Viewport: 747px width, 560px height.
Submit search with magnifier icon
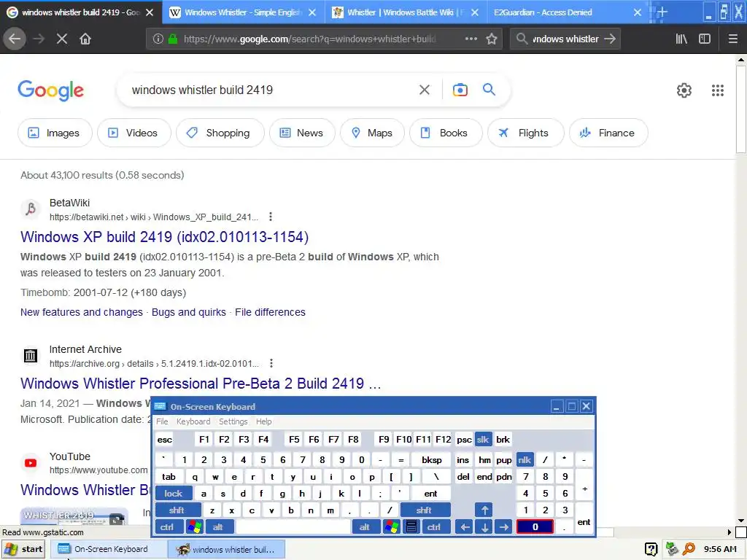click(x=489, y=90)
